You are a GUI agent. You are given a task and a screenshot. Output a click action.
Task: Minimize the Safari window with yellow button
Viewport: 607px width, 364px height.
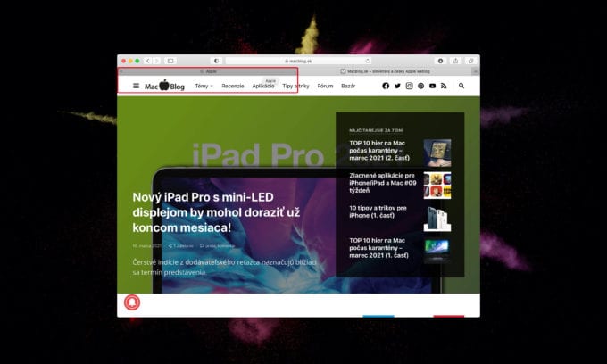(x=130, y=62)
